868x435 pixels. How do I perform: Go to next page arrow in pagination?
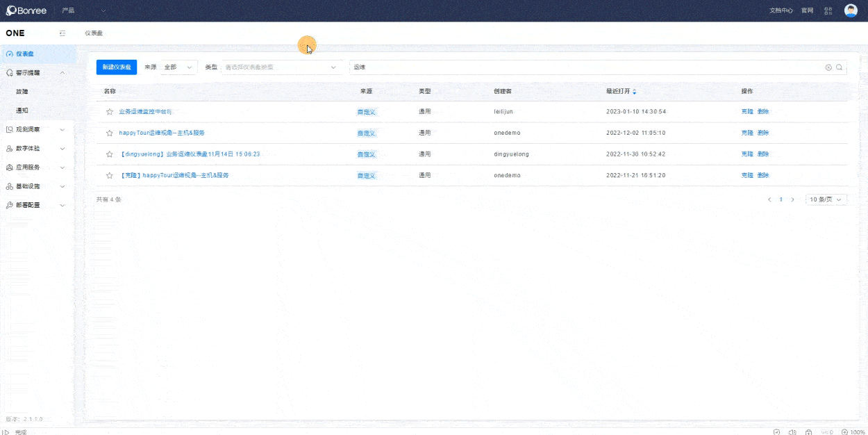coord(793,199)
